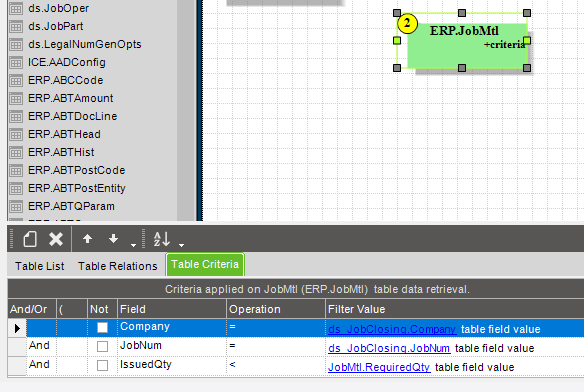Click the Company field cell

click(x=172, y=328)
